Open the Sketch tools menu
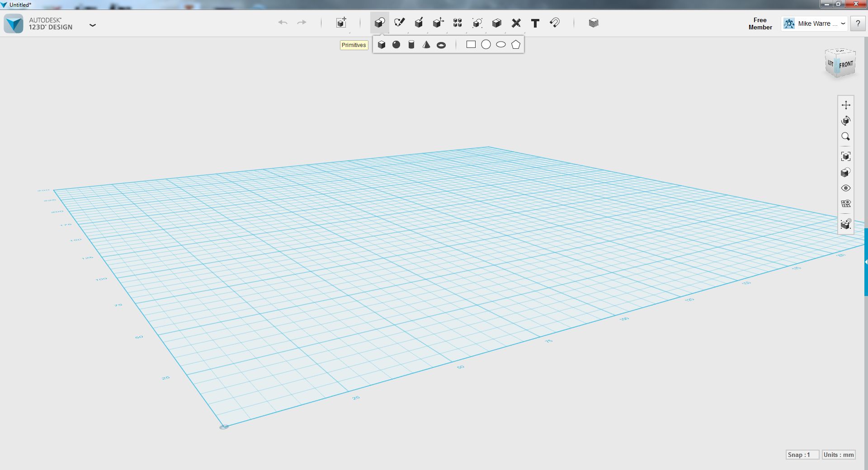This screenshot has height=470, width=868. [x=399, y=23]
